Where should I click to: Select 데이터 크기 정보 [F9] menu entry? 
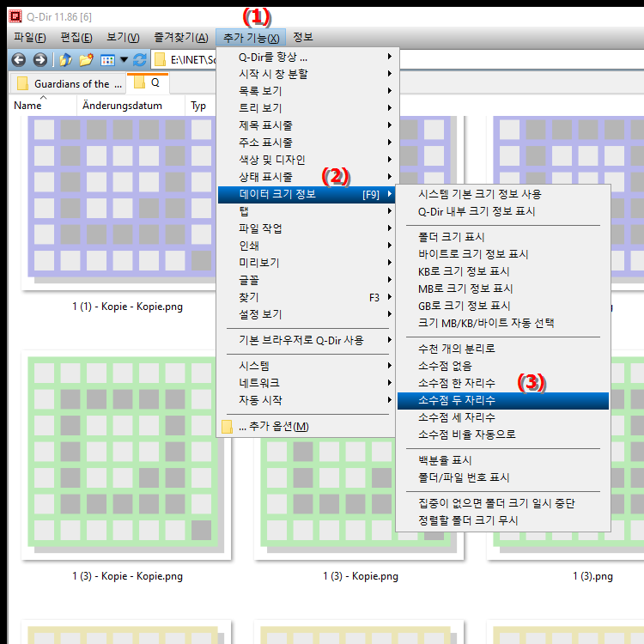[x=306, y=194]
